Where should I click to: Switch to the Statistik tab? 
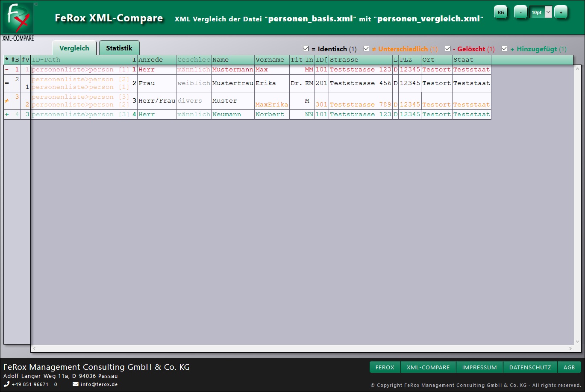pos(119,48)
